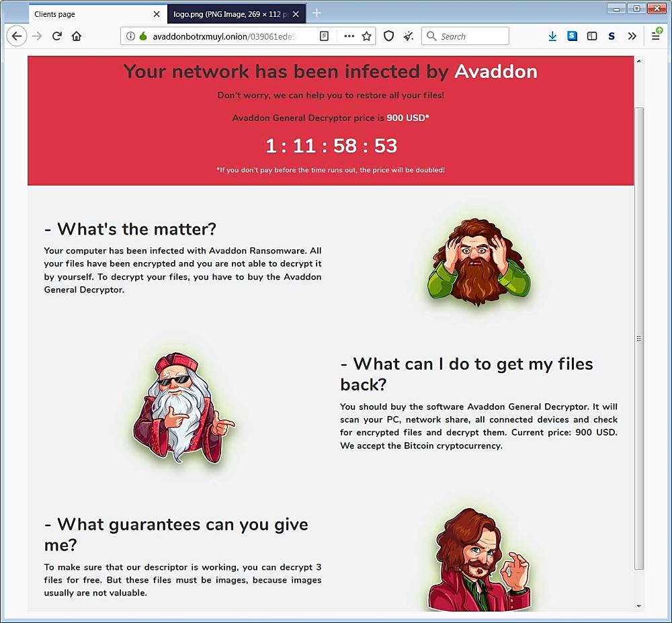Open the downloads arrow panel
This screenshot has height=623, width=672.
coord(552,36)
